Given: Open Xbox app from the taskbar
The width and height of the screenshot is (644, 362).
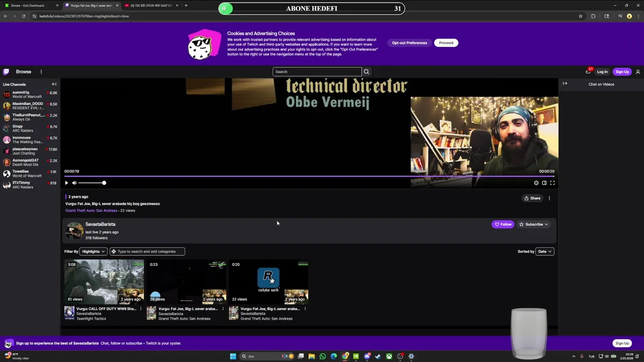Looking at the screenshot, I should click(x=389, y=356).
